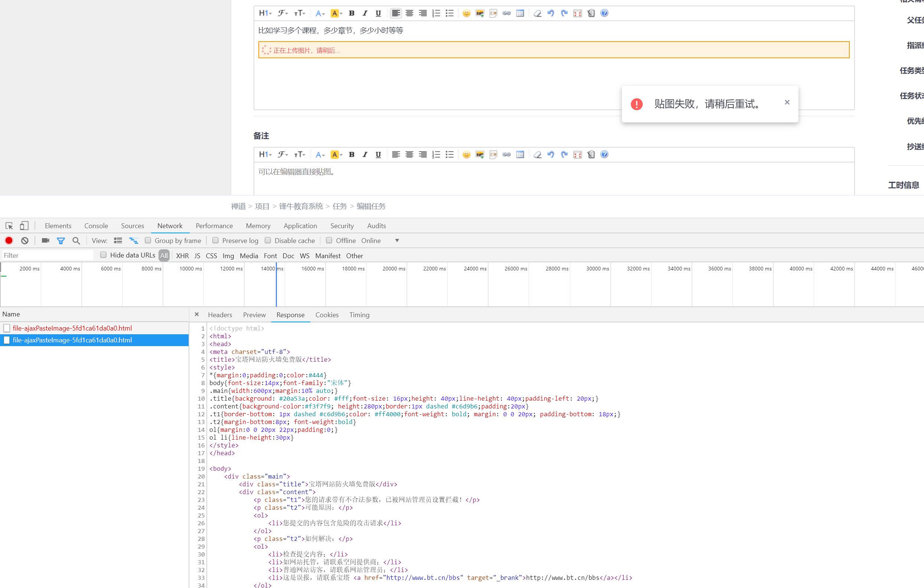Insert image in upper editor toolbar

click(x=480, y=13)
